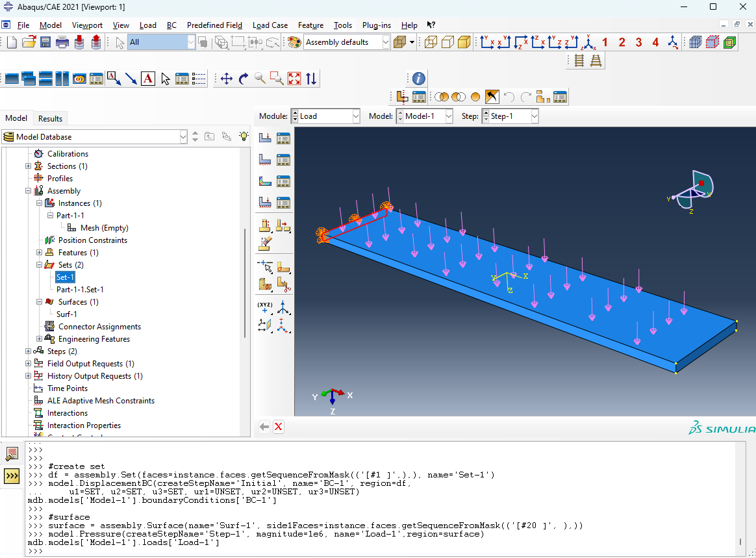756x558 pixels.
Task: Select the Pan View tool
Action: pyautogui.click(x=227, y=79)
